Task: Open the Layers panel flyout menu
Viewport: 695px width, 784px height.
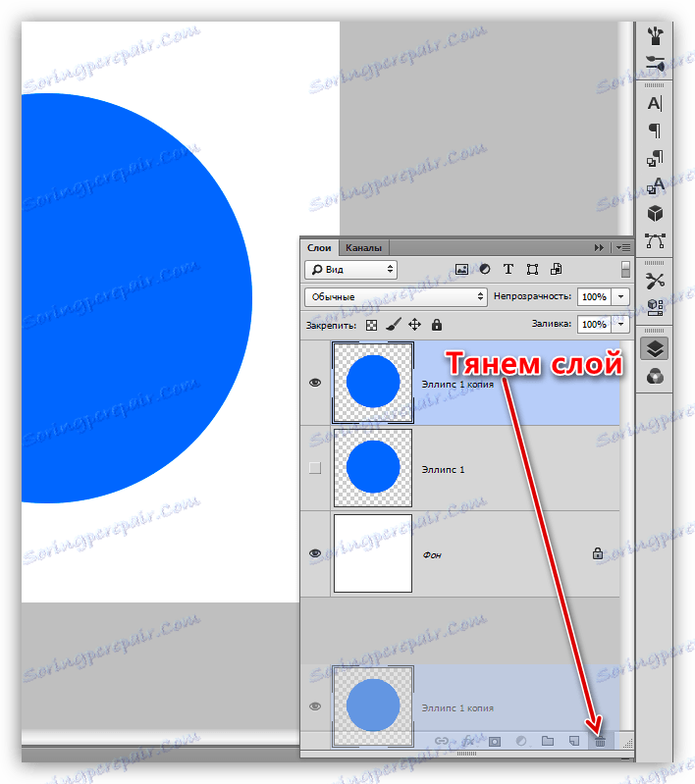Action: click(623, 247)
